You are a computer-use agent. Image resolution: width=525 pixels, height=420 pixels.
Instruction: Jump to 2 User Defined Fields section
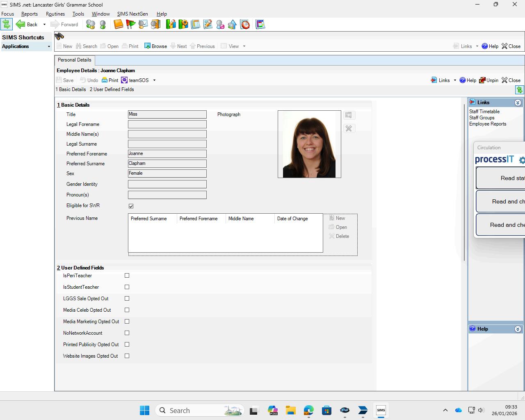tap(112, 89)
